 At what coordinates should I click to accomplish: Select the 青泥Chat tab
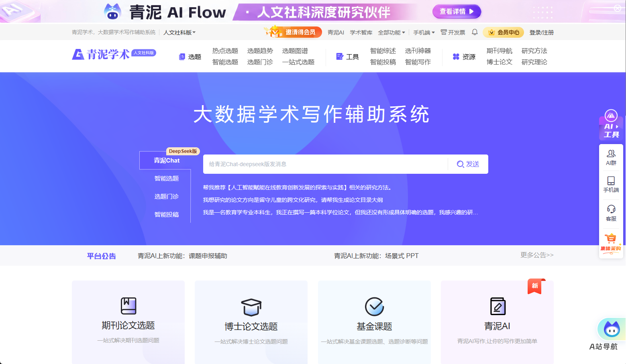tap(167, 161)
